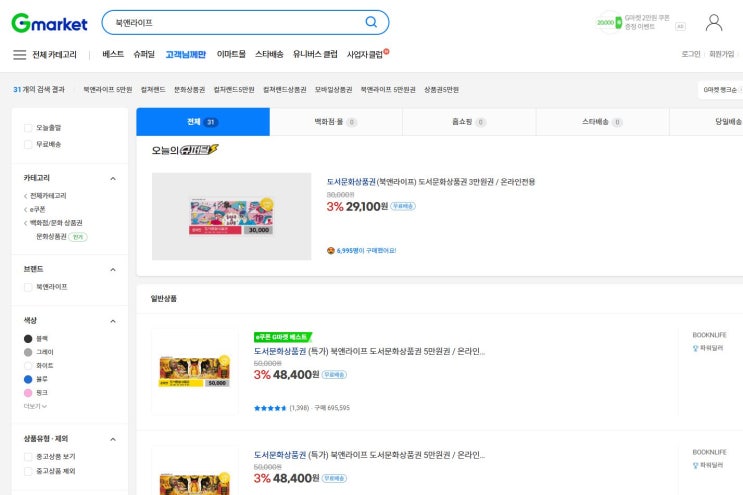Open the first 50,000 gift card thumbnail

coord(195,372)
